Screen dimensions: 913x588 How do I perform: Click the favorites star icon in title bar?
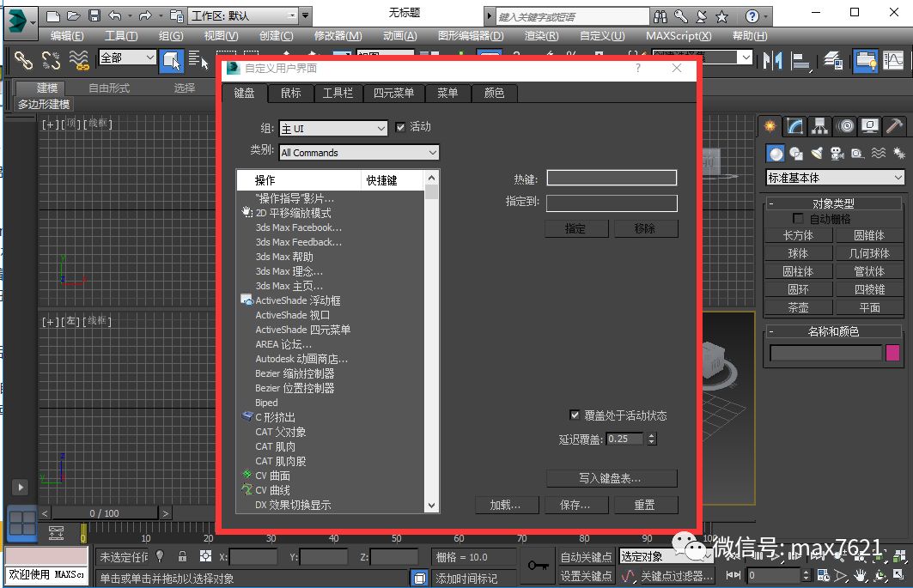tap(722, 16)
